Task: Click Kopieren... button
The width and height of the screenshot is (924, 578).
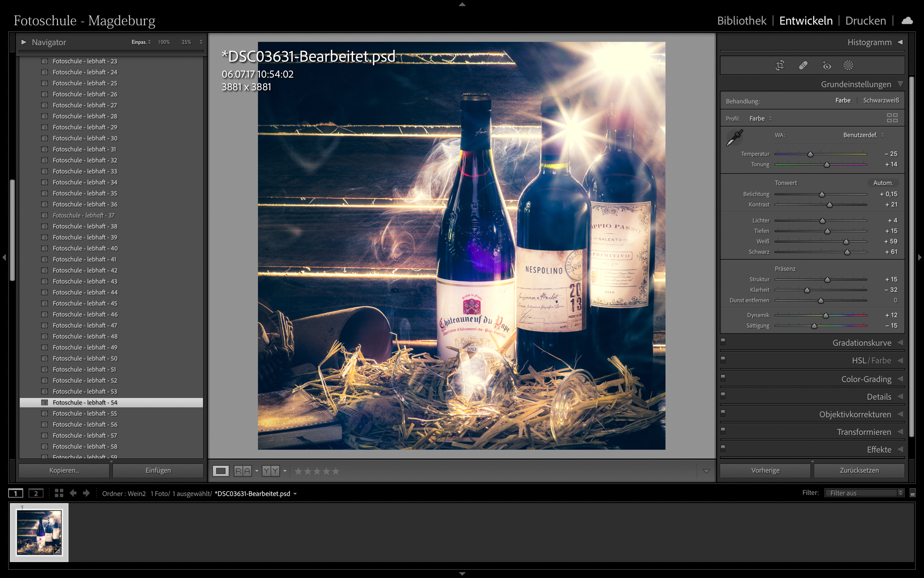Action: point(64,471)
